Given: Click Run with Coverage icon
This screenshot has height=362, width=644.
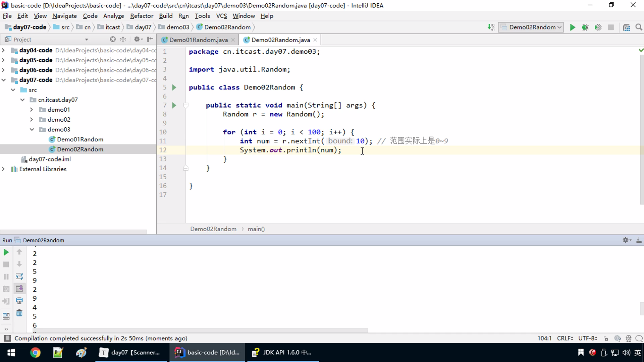Looking at the screenshot, I should (598, 27).
